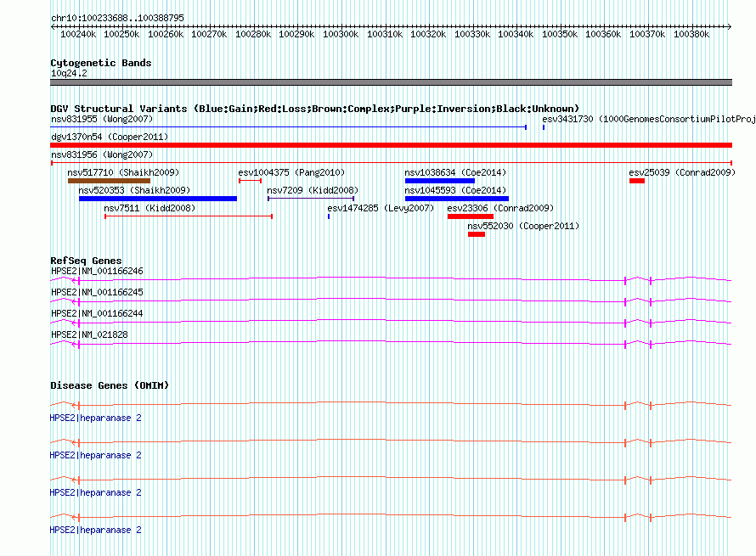Image resolution: width=756 pixels, height=556 pixels.
Task: Click the esv3431730 1000Genomes variant label
Action: (648, 119)
